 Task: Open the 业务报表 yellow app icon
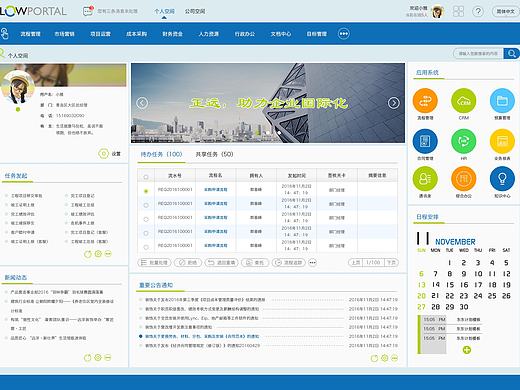click(502, 141)
